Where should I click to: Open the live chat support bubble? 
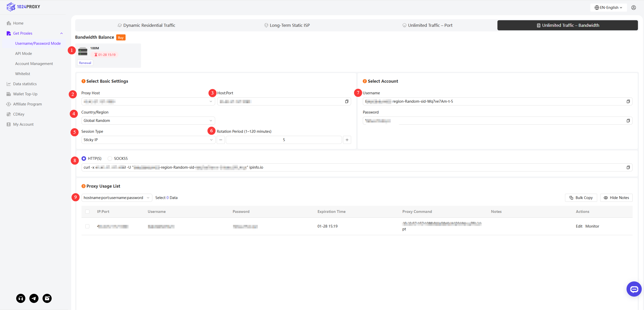point(634,289)
